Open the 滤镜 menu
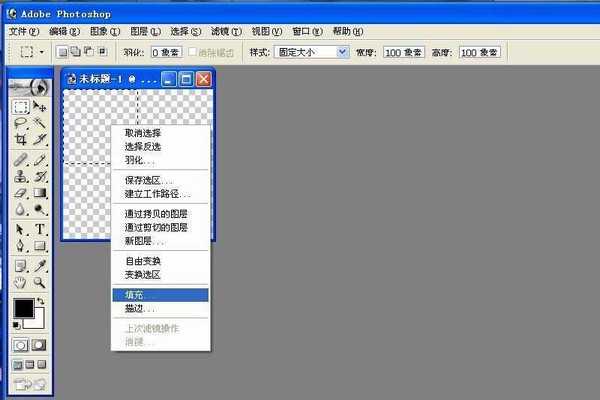Viewport: 600px width, 400px height. pyautogui.click(x=227, y=31)
